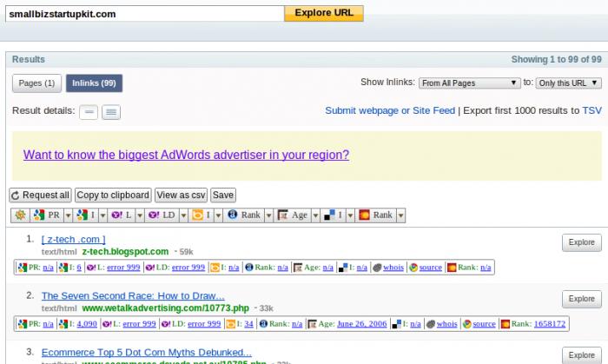Expand the Delicious I dropdown arrow
The height and width of the screenshot is (364, 608).
point(350,215)
